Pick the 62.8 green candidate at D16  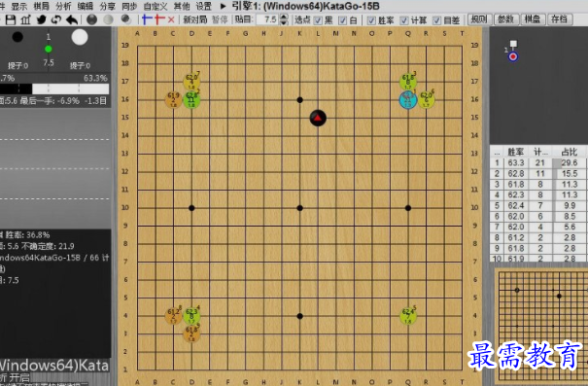(191, 100)
